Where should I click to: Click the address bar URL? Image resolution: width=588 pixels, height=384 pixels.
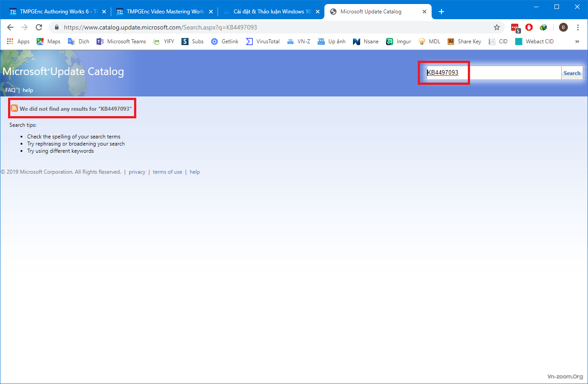click(x=160, y=27)
